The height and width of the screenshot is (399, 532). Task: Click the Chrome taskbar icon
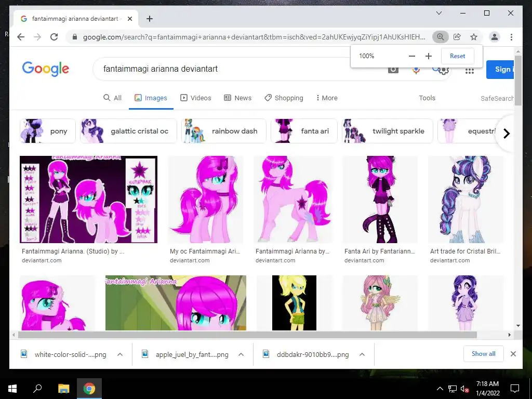89,389
